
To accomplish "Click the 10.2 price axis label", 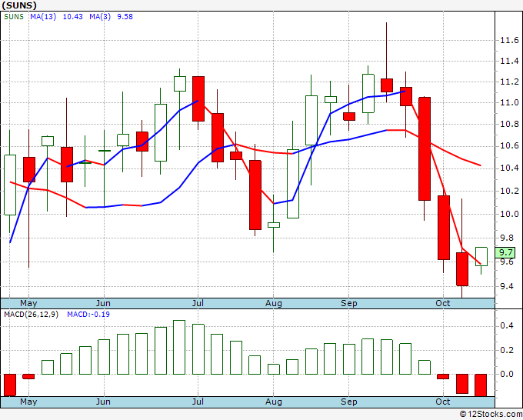I will [x=509, y=191].
